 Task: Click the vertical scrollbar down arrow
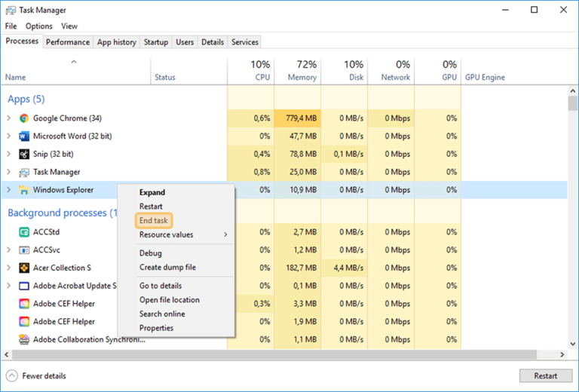click(x=573, y=344)
